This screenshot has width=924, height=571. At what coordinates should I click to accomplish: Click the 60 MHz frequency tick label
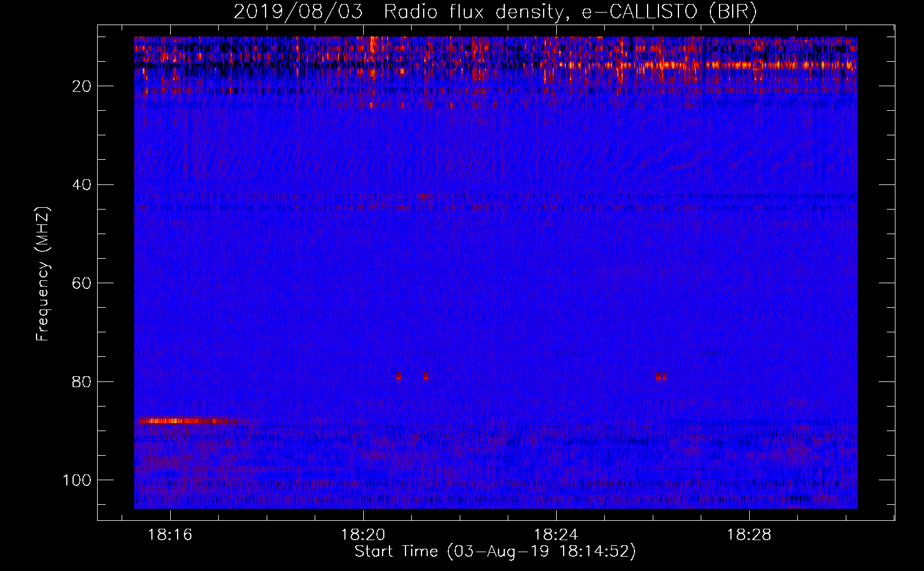click(82, 283)
